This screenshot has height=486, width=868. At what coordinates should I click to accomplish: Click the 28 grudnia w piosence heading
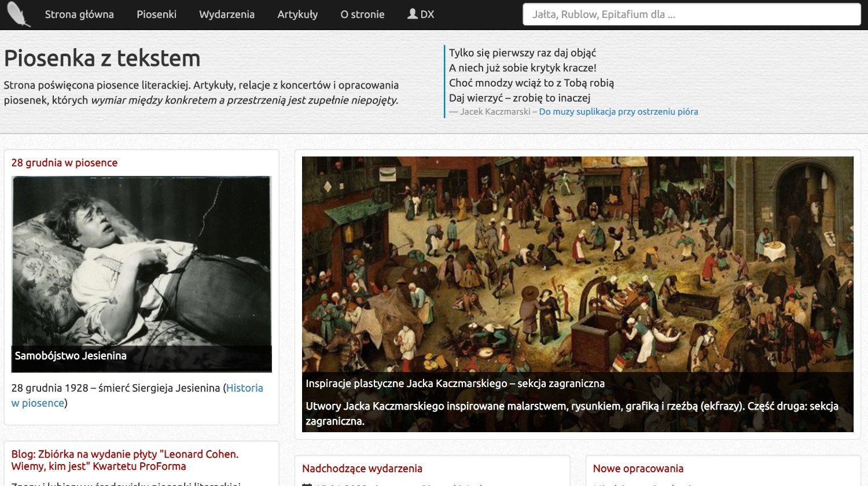(x=64, y=163)
